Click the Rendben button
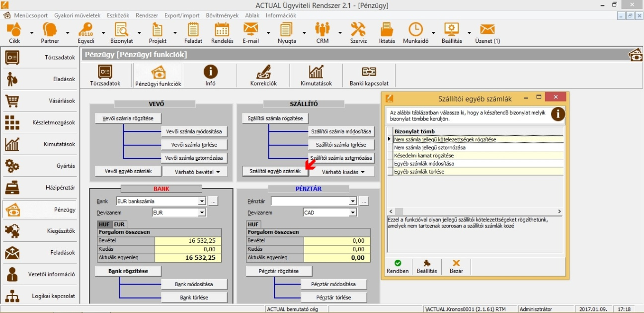The width and height of the screenshot is (644, 313). coord(398,267)
